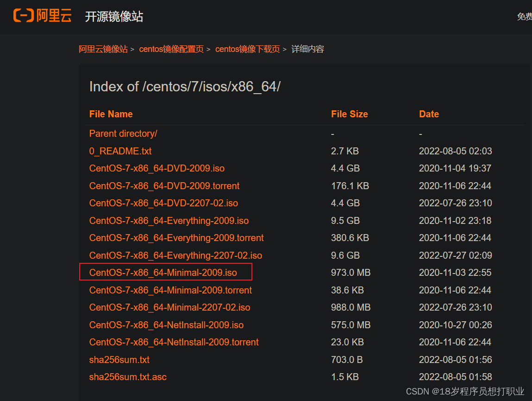Download CentOS-7-x86_64-Everything-2009.torrent
This screenshot has height=401, width=532.
(x=176, y=237)
